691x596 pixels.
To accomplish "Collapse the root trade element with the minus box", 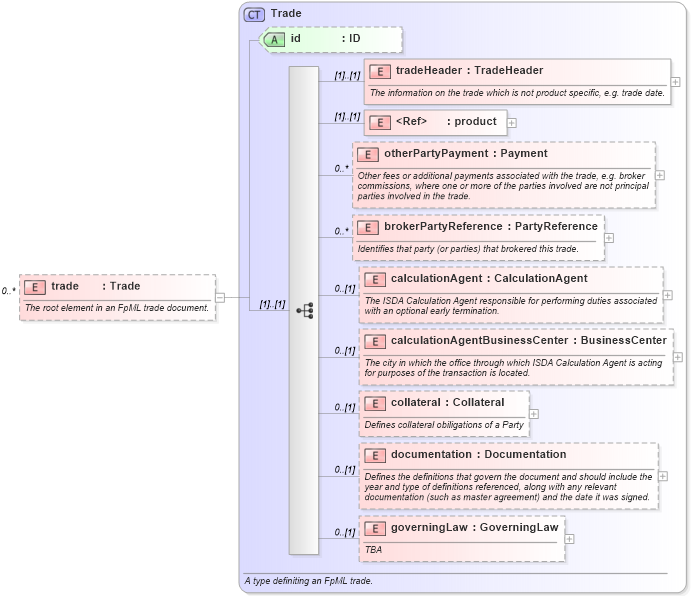I will pos(220,298).
